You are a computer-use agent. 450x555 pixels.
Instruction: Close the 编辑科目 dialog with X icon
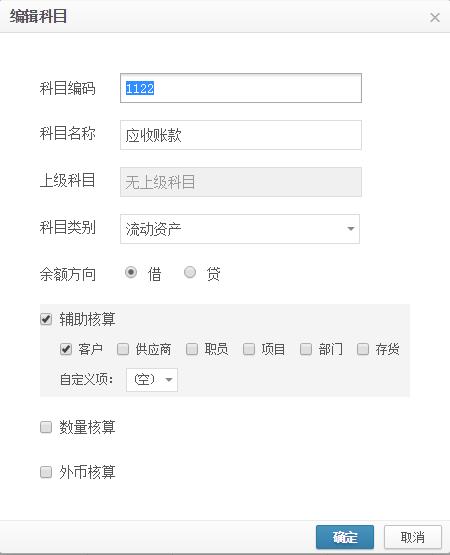(x=435, y=17)
